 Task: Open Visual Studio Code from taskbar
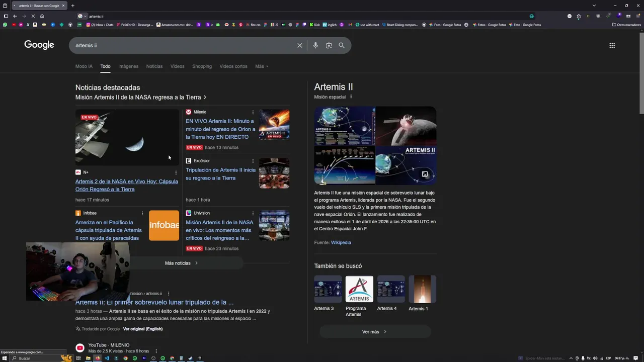pos(107,358)
